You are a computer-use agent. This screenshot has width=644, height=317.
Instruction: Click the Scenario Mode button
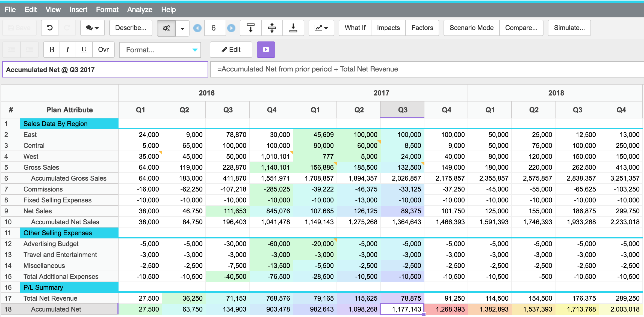471,28
